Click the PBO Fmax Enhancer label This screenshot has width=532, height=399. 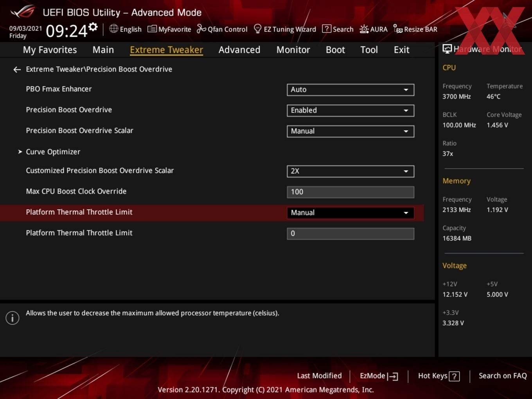click(x=59, y=89)
